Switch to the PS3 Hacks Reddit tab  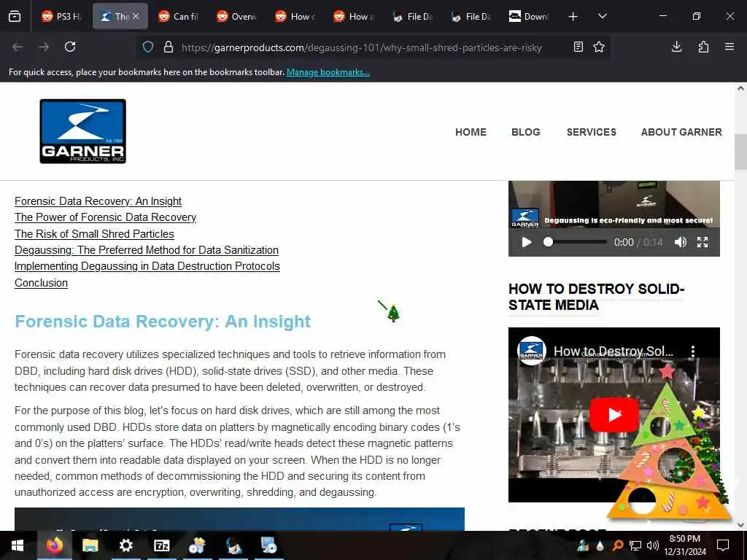pyautogui.click(x=61, y=17)
